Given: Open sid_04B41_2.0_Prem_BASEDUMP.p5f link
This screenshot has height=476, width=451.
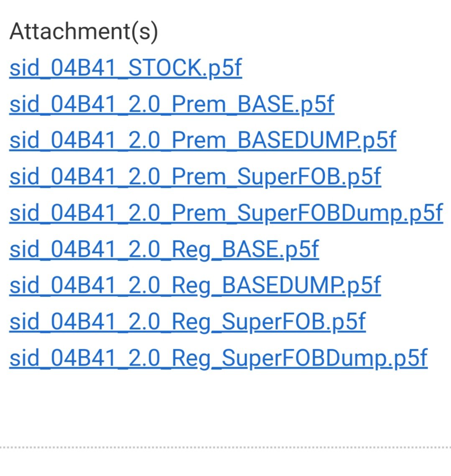Looking at the screenshot, I should pyautogui.click(x=203, y=141).
